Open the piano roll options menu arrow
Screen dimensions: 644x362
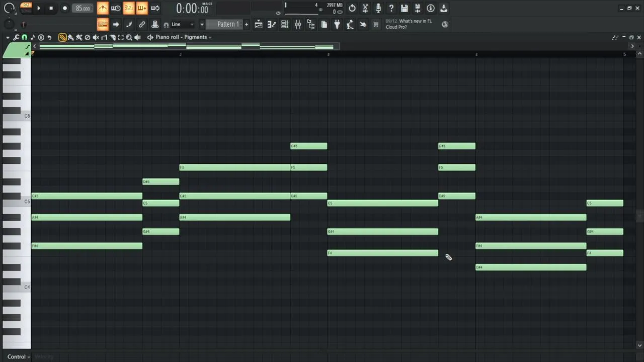click(x=8, y=37)
